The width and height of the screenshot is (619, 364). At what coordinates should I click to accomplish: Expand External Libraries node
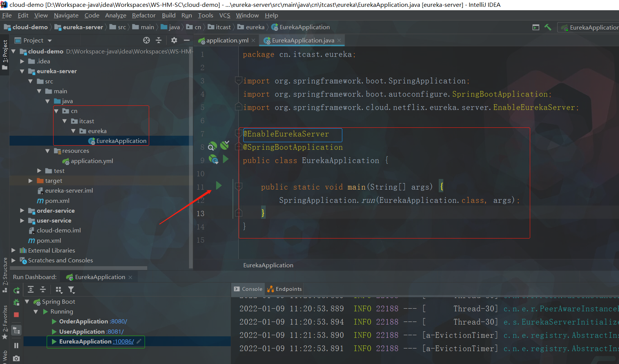point(14,250)
